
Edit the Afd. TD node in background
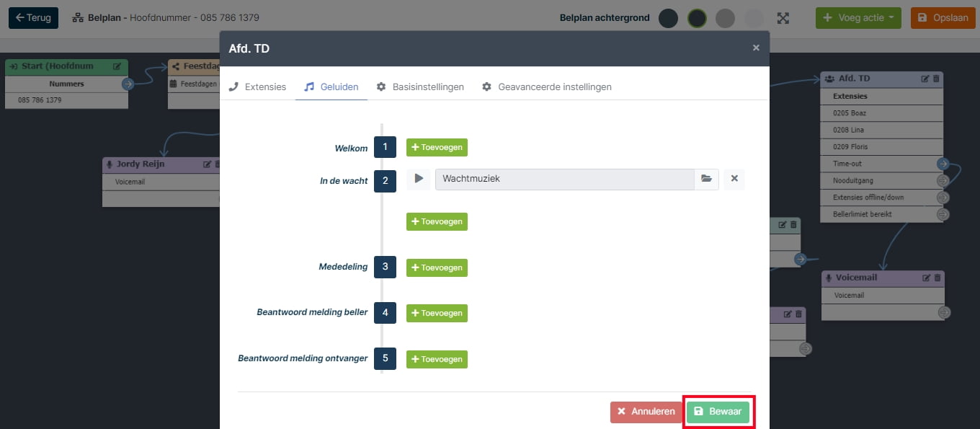point(925,79)
